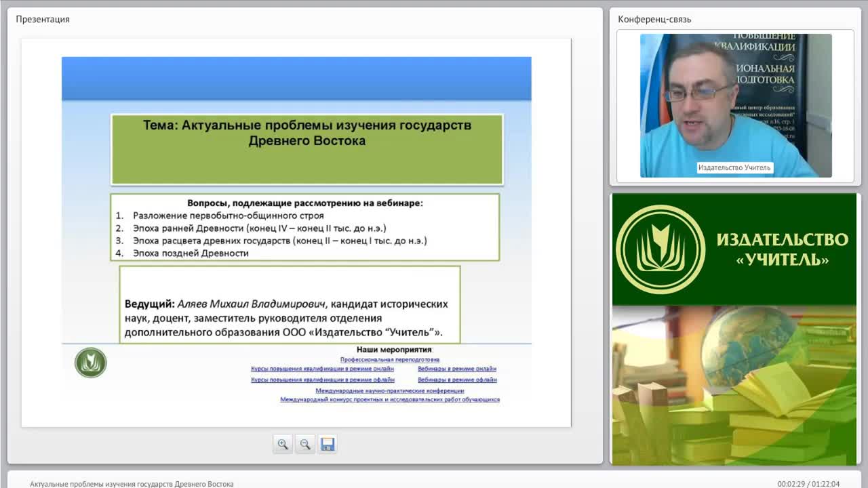Viewport: 868px width, 488px height.
Task: Click the heading Вопросы, подлежащие рассмотрению на вебинаре
Action: click(x=305, y=203)
